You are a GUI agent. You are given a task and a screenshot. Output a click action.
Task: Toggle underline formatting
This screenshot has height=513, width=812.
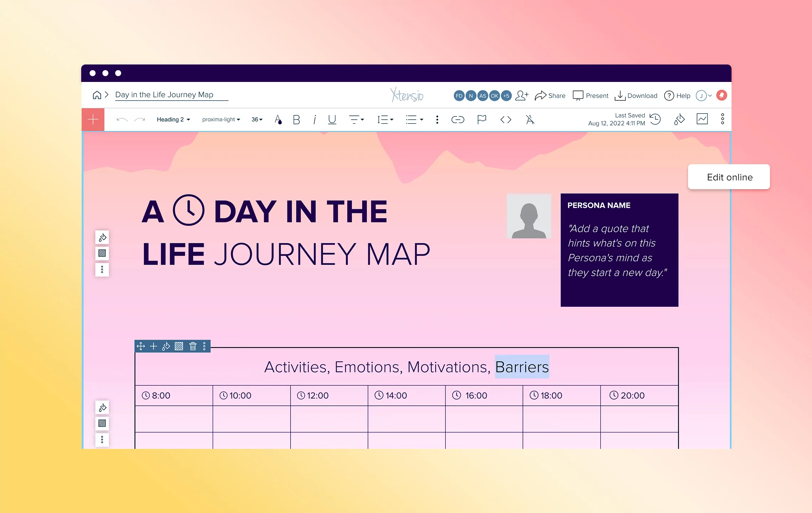332,119
